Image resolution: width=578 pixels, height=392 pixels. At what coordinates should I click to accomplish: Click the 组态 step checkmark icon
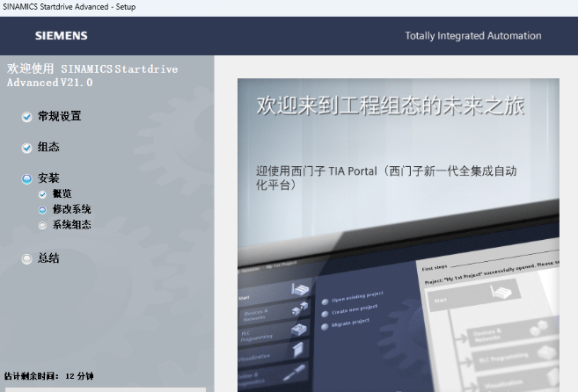(x=26, y=148)
